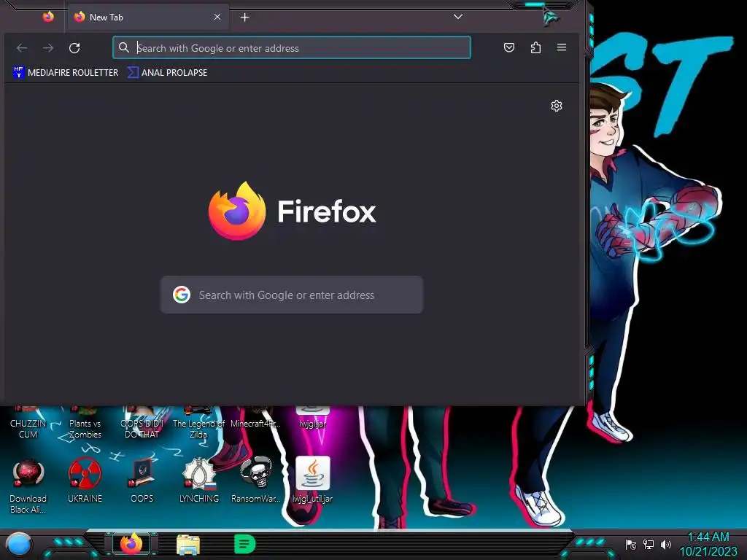Viewport: 747px width, 560px height.
Task: Select the Download Black Ali... desktop icon
Action: pos(28,486)
